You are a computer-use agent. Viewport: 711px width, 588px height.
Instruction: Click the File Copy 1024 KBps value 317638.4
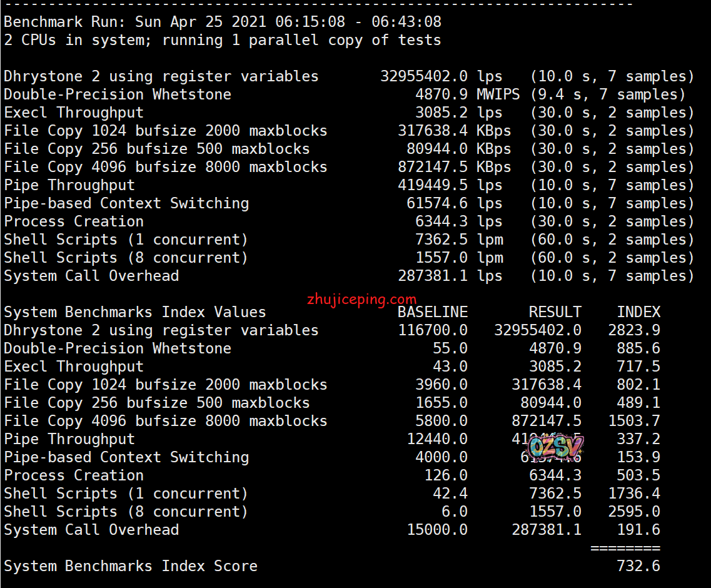click(x=433, y=131)
